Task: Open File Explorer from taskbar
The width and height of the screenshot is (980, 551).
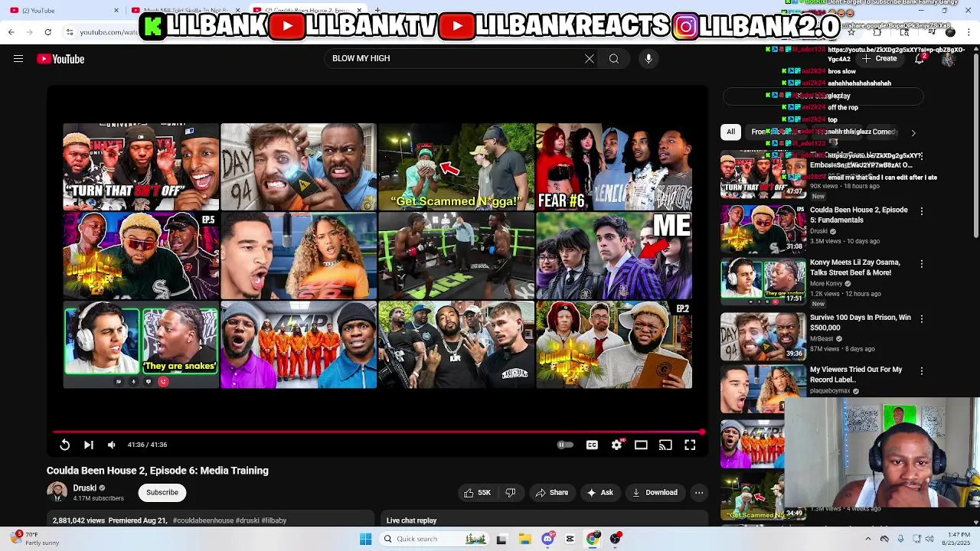Action: click(524, 539)
